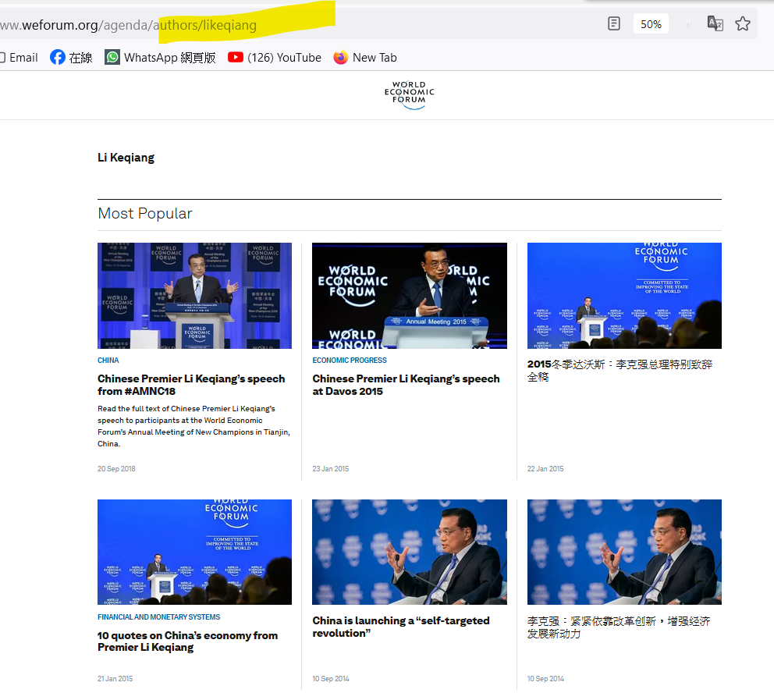The image size is (774, 700).
Task: Open the ECONOMIC PROGRESS topic tag
Action: pos(350,361)
